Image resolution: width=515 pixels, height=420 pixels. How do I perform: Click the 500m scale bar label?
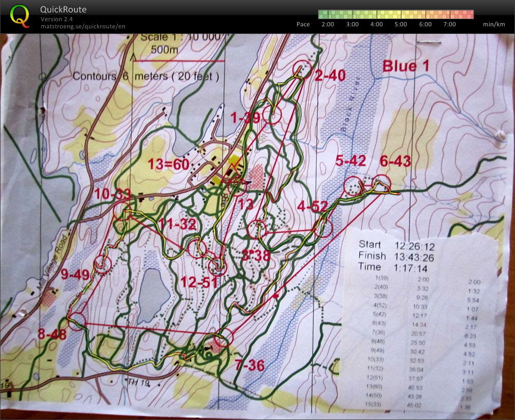pos(164,50)
